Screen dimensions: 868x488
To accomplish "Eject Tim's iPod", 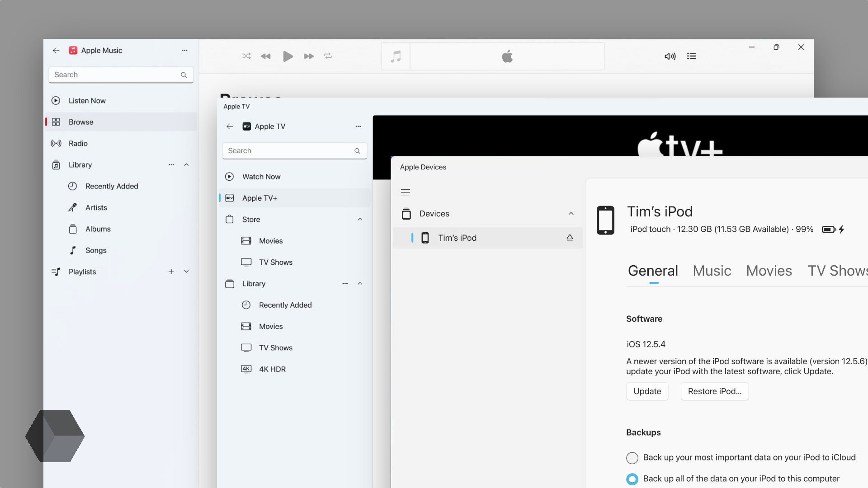I will coord(570,238).
